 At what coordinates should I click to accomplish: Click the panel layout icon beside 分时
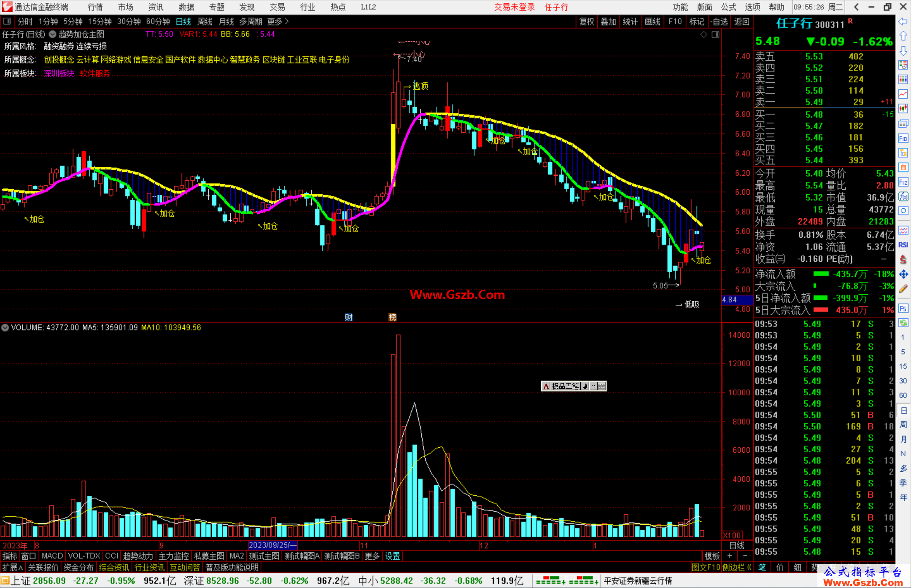pos(7,21)
